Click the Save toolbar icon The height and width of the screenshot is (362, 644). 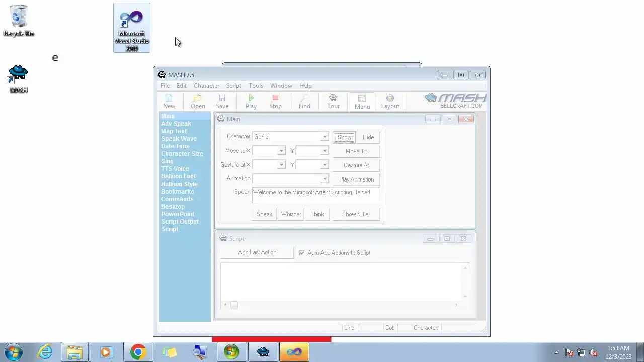pyautogui.click(x=222, y=101)
